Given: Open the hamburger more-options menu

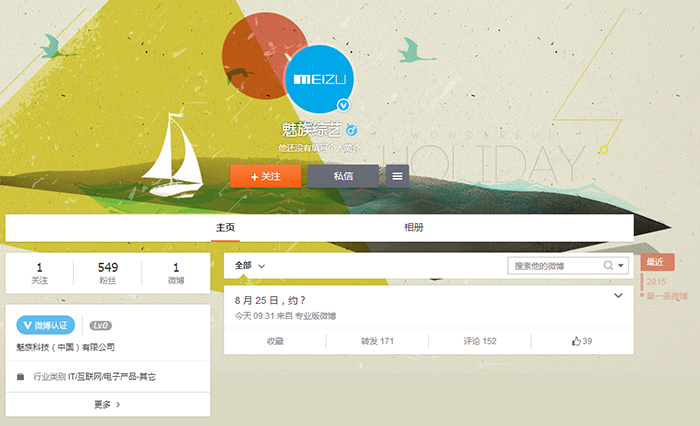Looking at the screenshot, I should point(397,176).
